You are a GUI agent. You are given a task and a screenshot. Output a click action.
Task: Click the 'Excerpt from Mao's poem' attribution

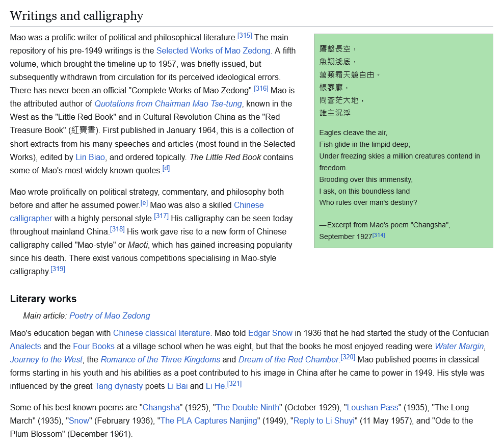(385, 231)
